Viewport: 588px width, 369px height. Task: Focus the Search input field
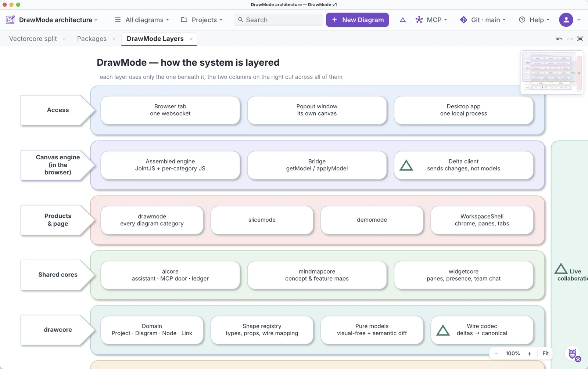279,20
